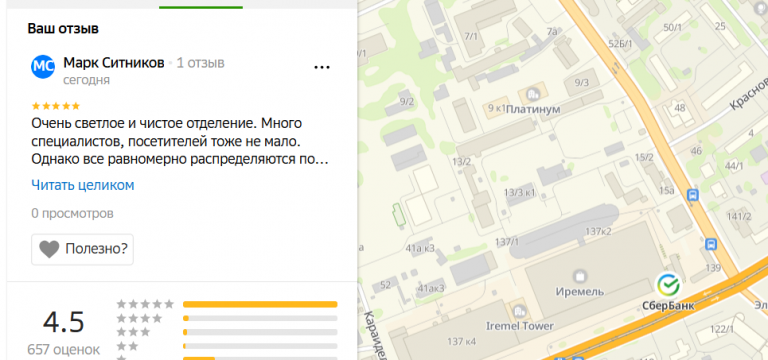Select the SberBank map marker
Screen dimensions: 768x360
coord(668,284)
